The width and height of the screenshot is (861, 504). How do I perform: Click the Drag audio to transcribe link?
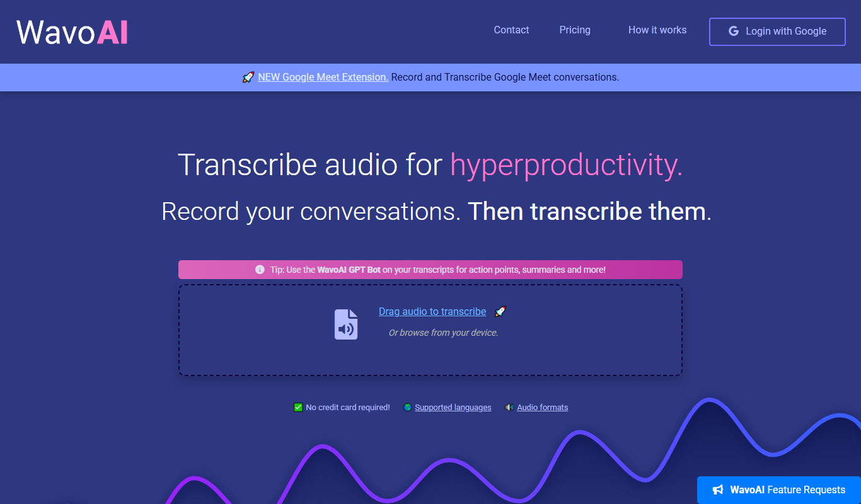[x=432, y=312]
